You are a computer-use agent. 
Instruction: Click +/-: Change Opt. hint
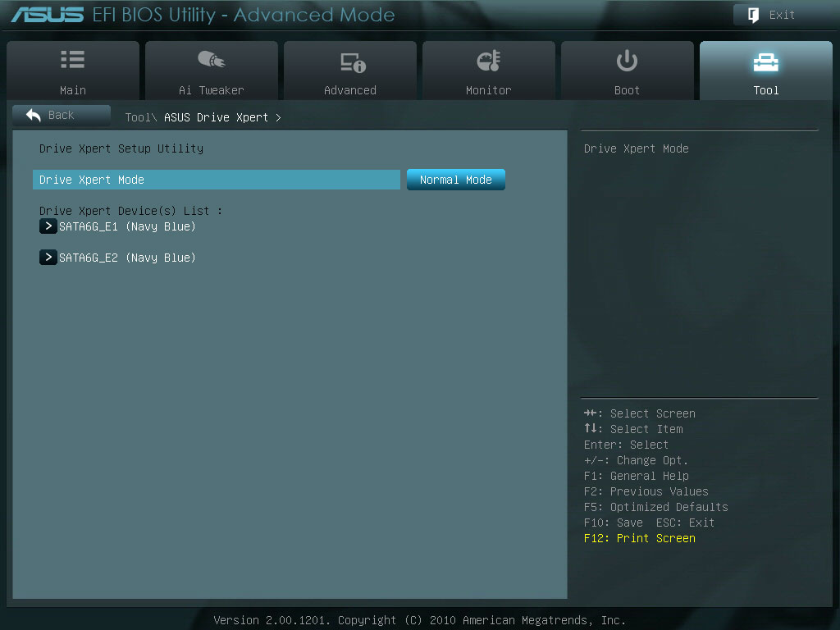coord(636,460)
